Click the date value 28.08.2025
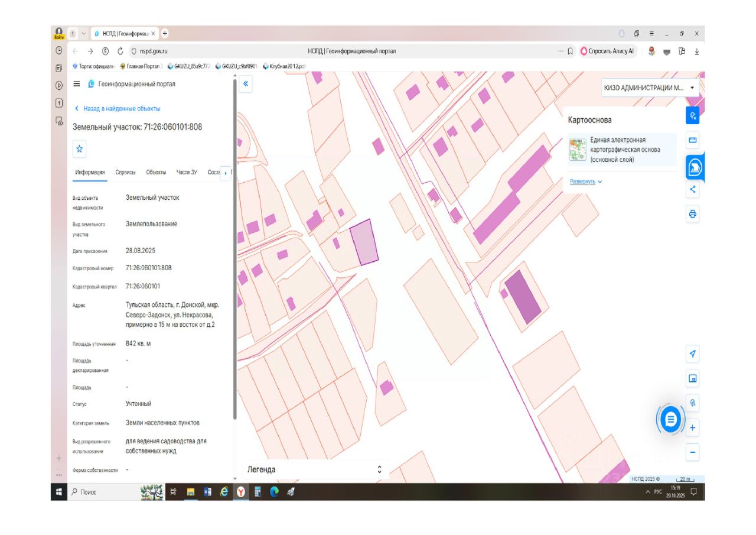The height and width of the screenshot is (535, 756). [x=141, y=251]
